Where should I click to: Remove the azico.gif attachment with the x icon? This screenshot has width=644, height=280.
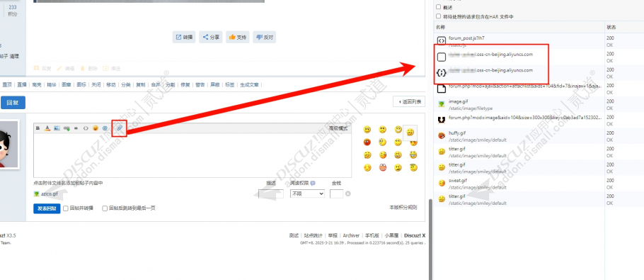tap(348, 194)
